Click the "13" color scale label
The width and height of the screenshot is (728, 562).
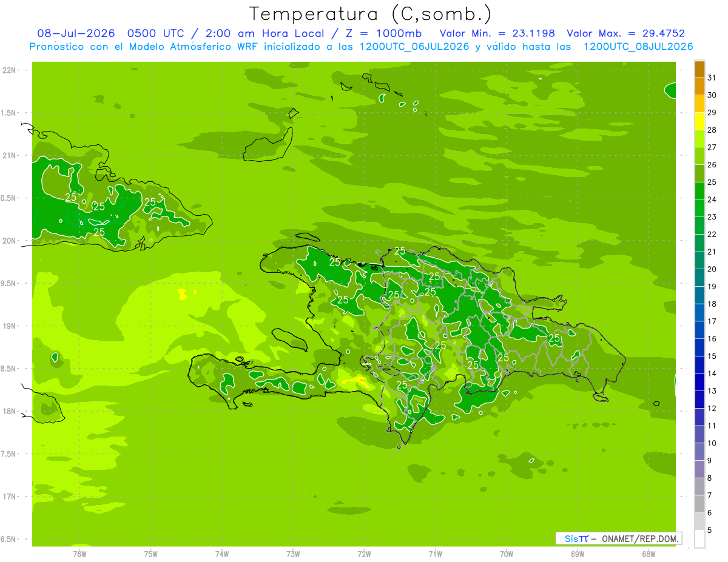click(x=712, y=391)
